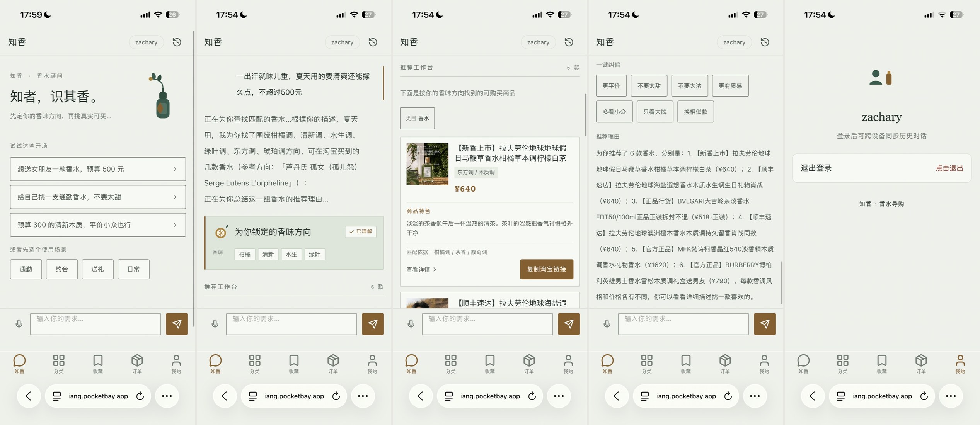Switch to 收藏 tab on screen with 一键纠偏 chips
Screen dimensions: 980x425
[x=686, y=364]
